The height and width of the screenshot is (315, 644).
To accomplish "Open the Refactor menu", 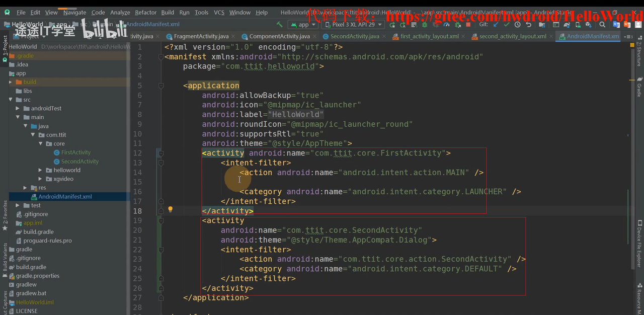I will pos(146,12).
